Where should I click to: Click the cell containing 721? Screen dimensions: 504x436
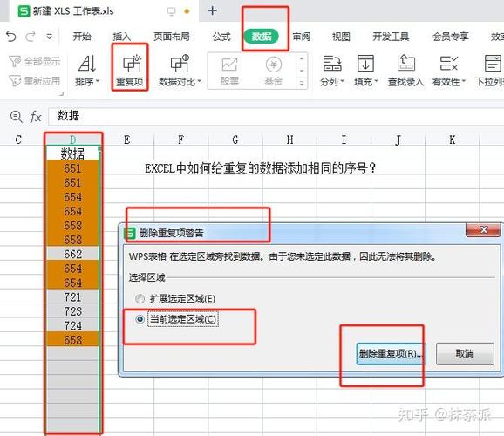tap(72, 296)
